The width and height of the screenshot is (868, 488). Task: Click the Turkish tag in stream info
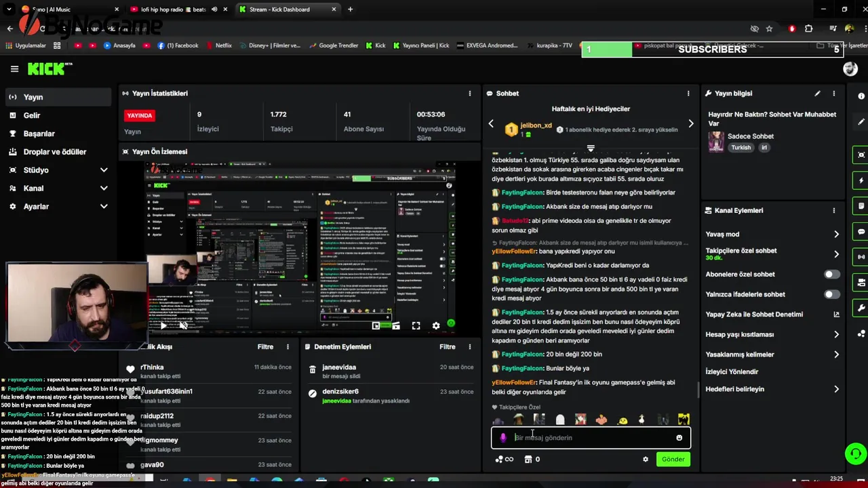pyautogui.click(x=741, y=148)
